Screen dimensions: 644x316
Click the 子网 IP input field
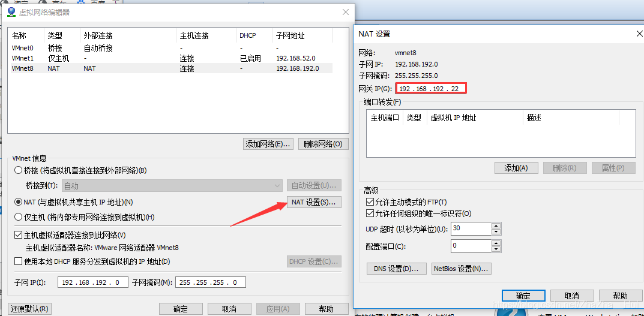pos(93,282)
